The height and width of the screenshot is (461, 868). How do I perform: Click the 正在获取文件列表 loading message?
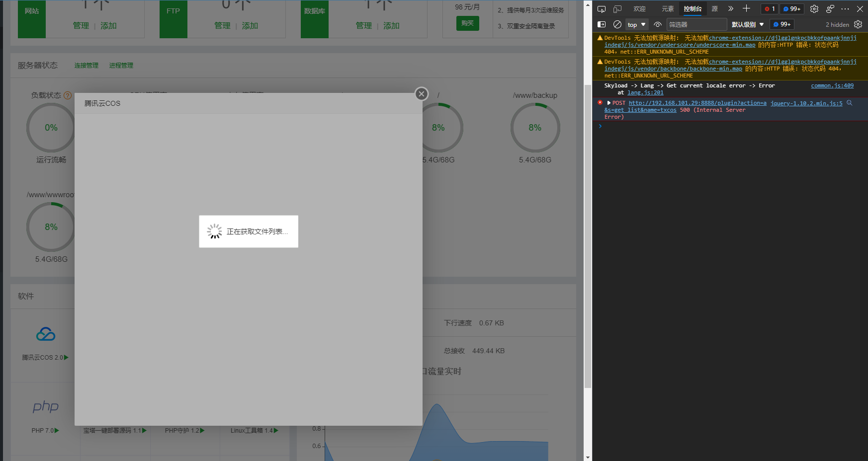click(257, 231)
